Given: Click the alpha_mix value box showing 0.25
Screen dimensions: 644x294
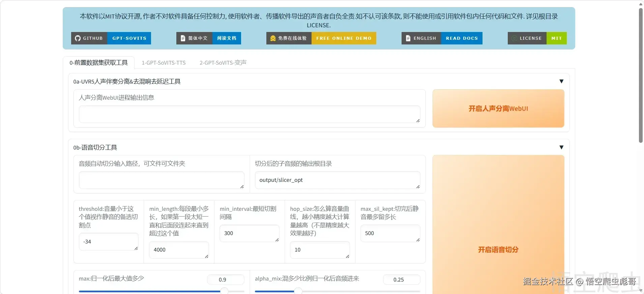Looking at the screenshot, I should [x=402, y=280].
